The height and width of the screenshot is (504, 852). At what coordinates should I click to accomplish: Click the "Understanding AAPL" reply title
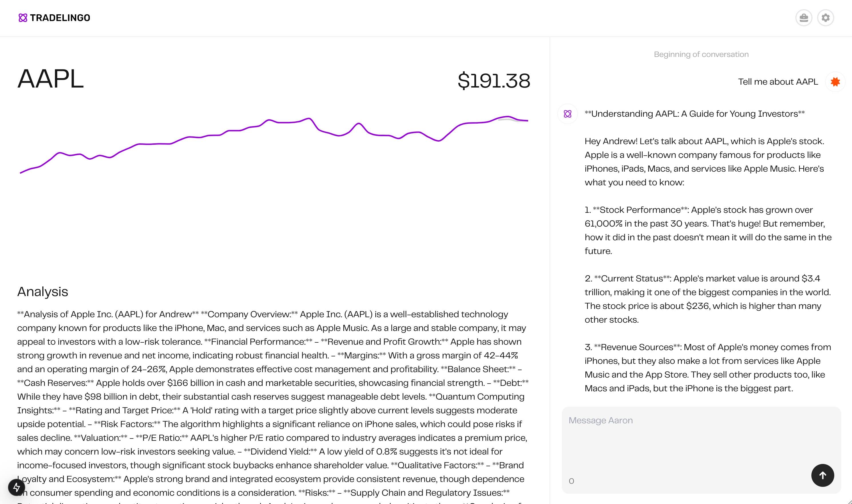694,114
